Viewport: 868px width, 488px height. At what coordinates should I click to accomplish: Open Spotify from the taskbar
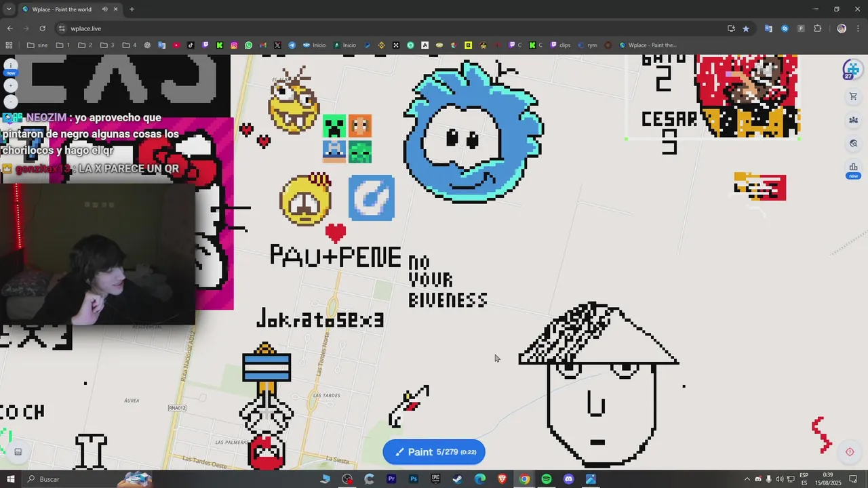pyautogui.click(x=547, y=479)
